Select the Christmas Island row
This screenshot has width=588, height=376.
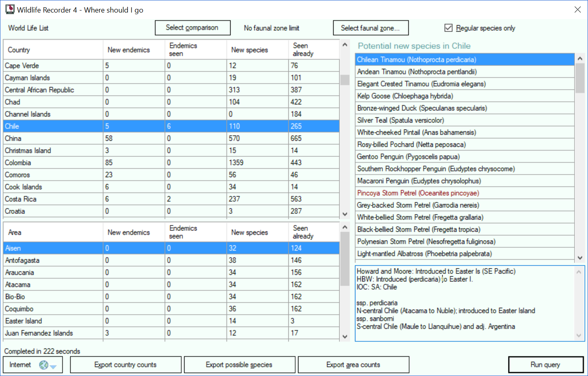click(171, 150)
